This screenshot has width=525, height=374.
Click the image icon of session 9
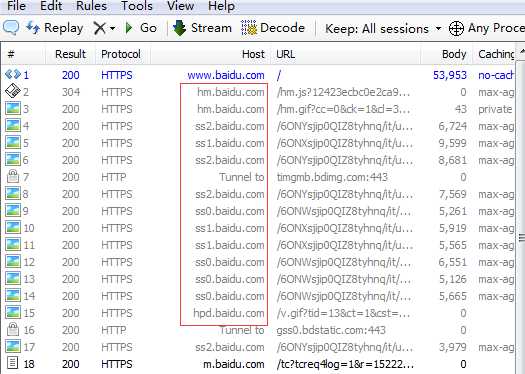click(x=13, y=211)
